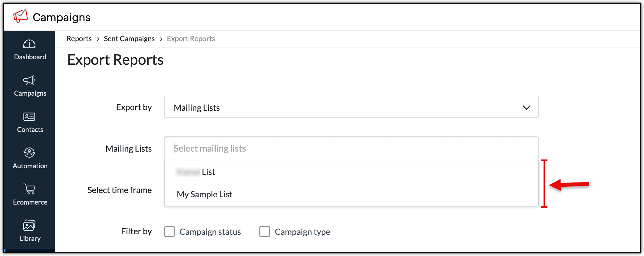
Task: Open the Ecommerce cart icon
Action: pos(29,189)
